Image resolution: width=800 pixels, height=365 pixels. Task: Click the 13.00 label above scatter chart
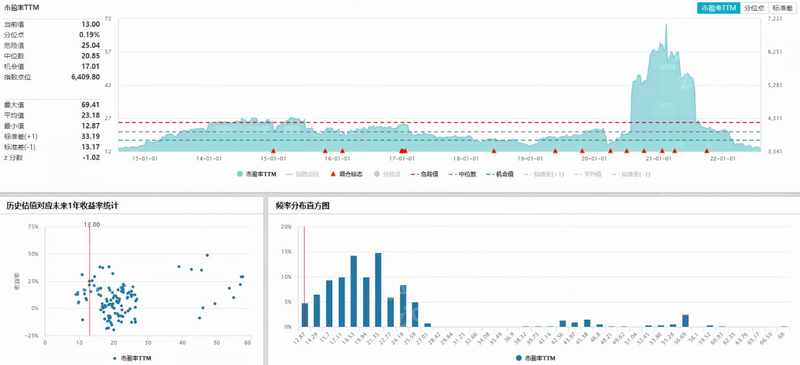92,225
